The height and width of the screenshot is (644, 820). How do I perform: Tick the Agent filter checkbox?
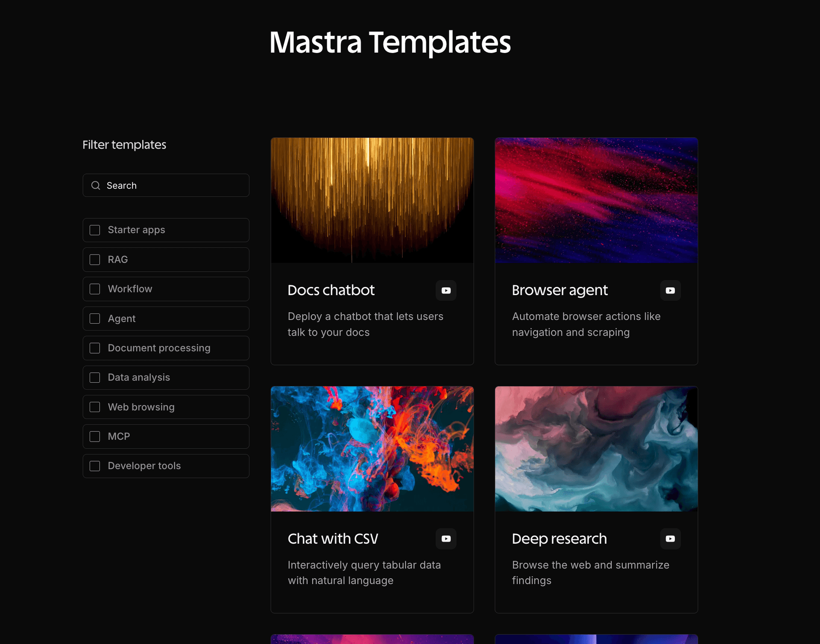[95, 319]
